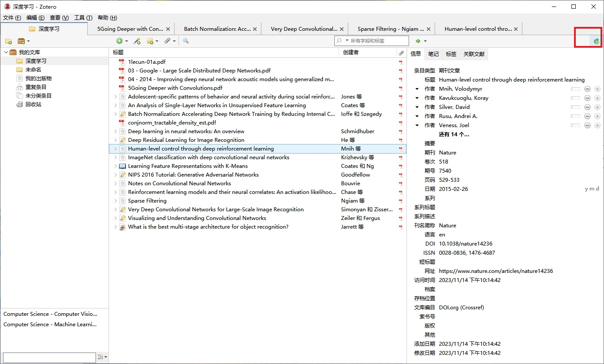Open the advanced search magnifier icon
The width and height of the screenshot is (604, 364).
click(185, 41)
